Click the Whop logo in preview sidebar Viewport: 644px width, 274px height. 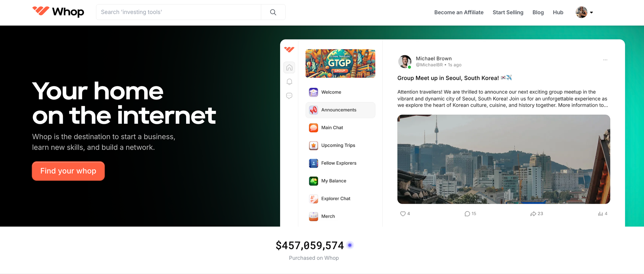(x=289, y=49)
